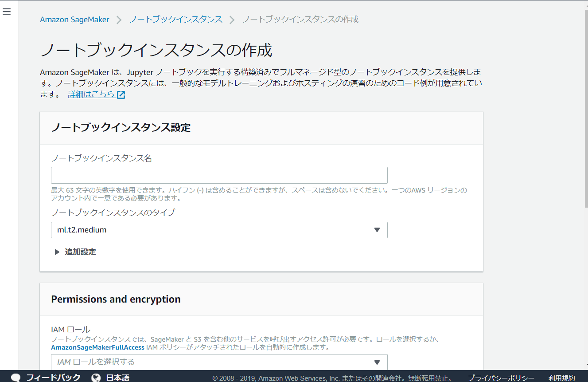
Task: Click the external-link icon beside 詳細はこちら
Action: tap(121, 95)
